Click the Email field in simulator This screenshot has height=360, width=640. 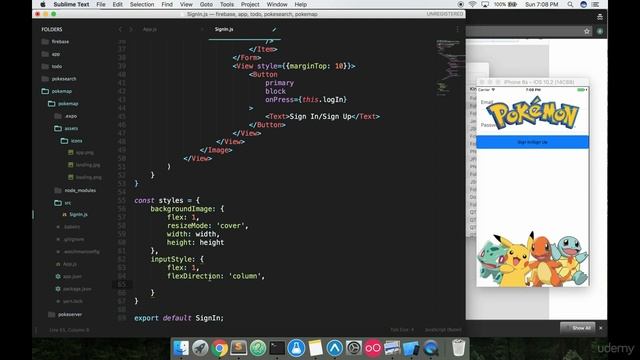(x=487, y=102)
